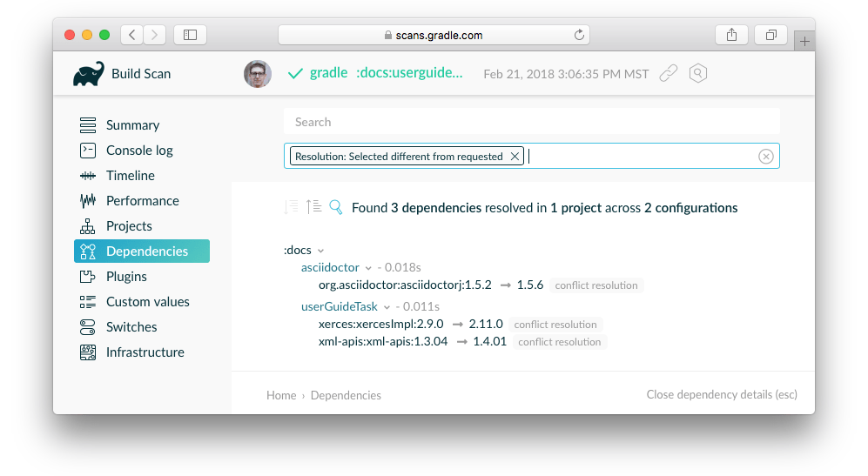Collapse the userGuideTask configuration
868x476 pixels.
(387, 307)
